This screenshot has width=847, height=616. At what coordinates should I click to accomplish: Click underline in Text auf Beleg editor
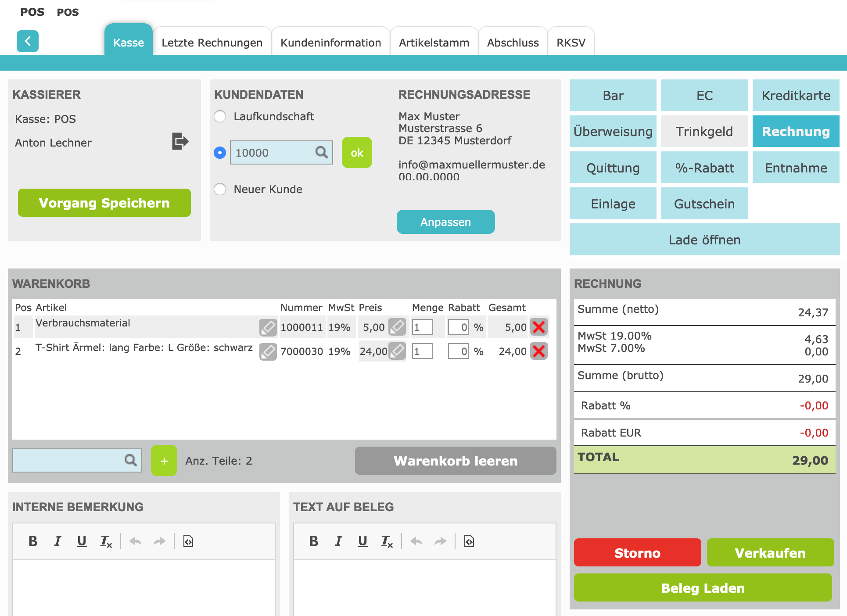click(x=362, y=541)
